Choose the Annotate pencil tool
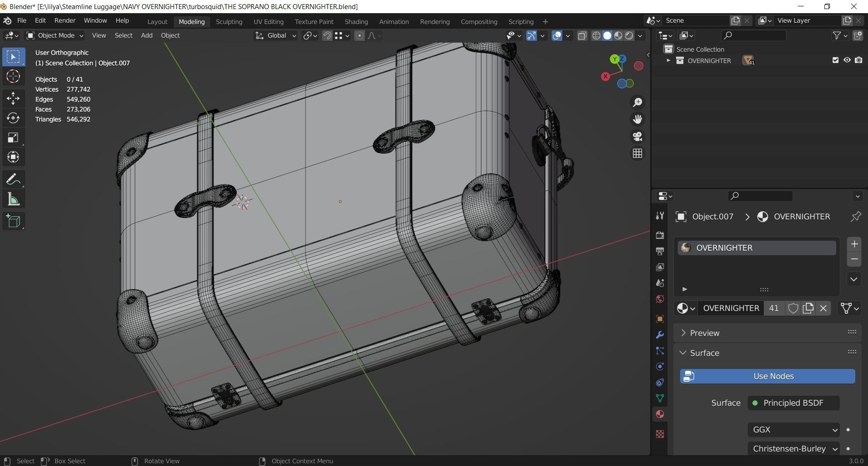 pyautogui.click(x=13, y=180)
